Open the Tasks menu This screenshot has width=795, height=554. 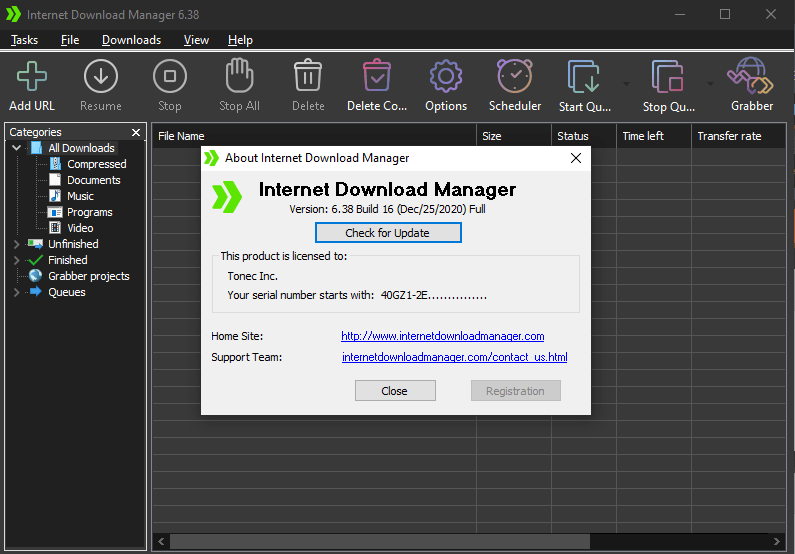(24, 40)
